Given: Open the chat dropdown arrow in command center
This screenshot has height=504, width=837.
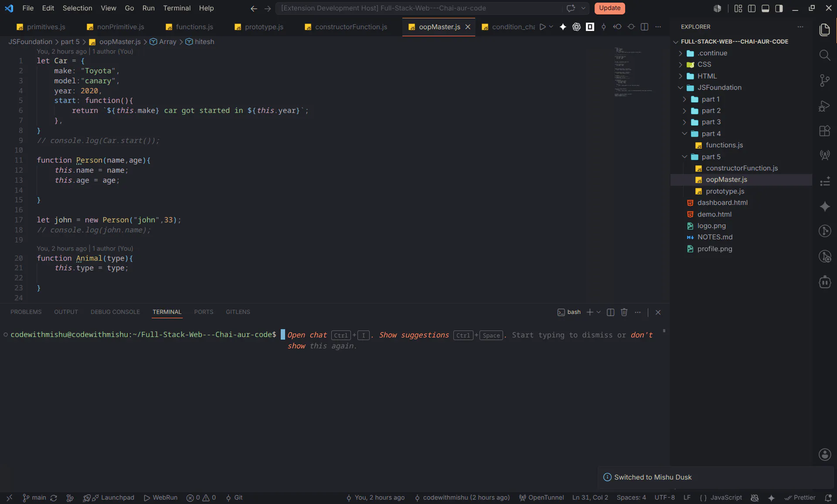Looking at the screenshot, I should pyautogui.click(x=583, y=8).
